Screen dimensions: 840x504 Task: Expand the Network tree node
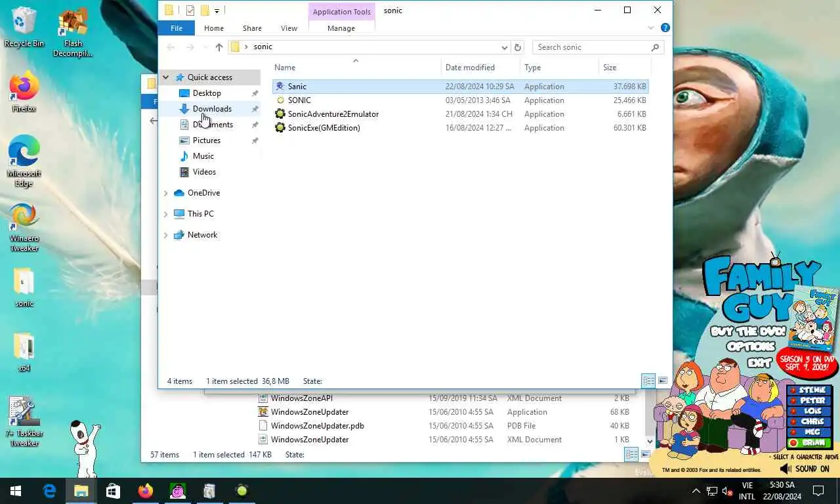(x=166, y=235)
